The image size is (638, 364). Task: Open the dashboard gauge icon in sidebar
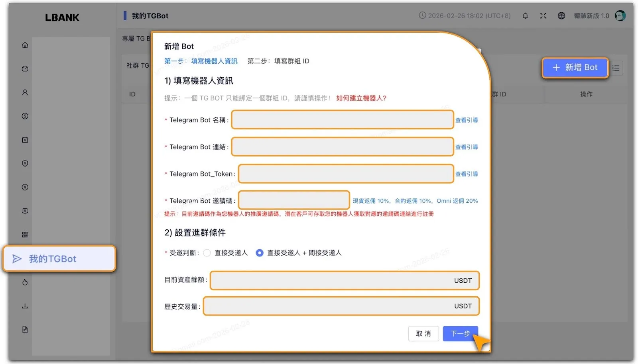[x=25, y=68]
